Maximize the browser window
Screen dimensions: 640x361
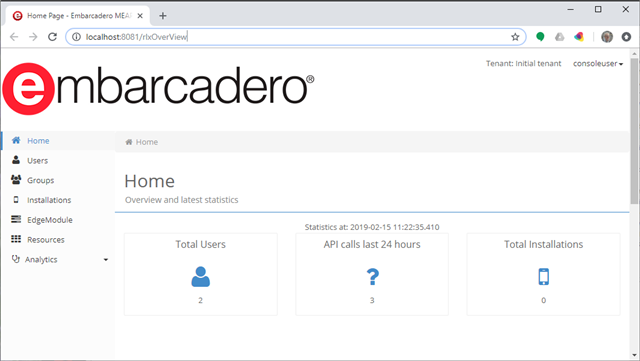[x=598, y=9]
